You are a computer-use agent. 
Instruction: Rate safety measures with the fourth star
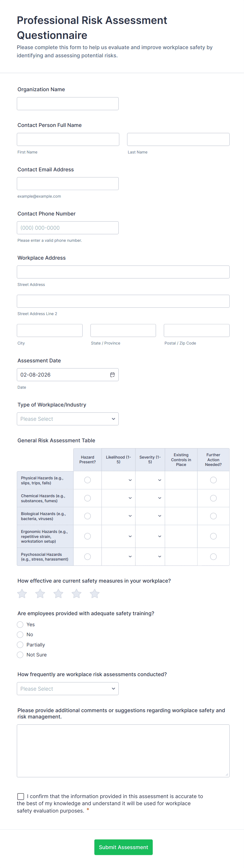[x=77, y=594]
